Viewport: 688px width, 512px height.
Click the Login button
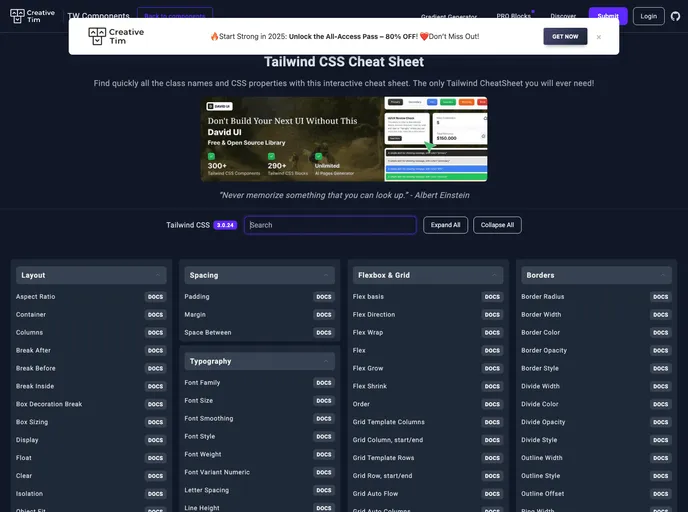(x=649, y=16)
